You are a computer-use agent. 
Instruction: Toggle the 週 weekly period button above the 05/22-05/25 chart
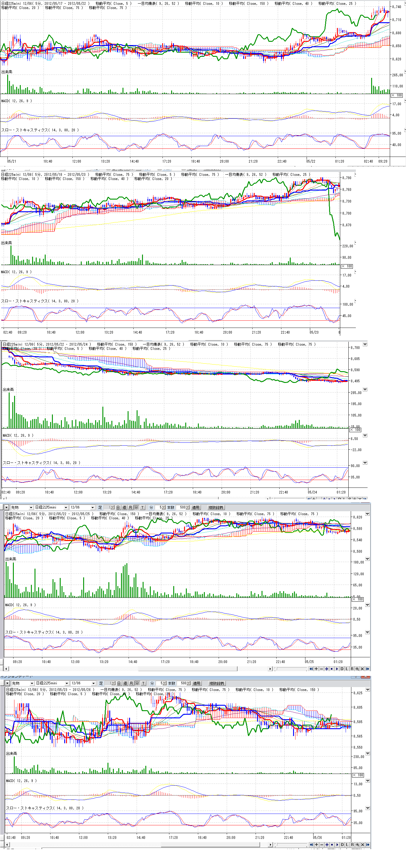124,507
